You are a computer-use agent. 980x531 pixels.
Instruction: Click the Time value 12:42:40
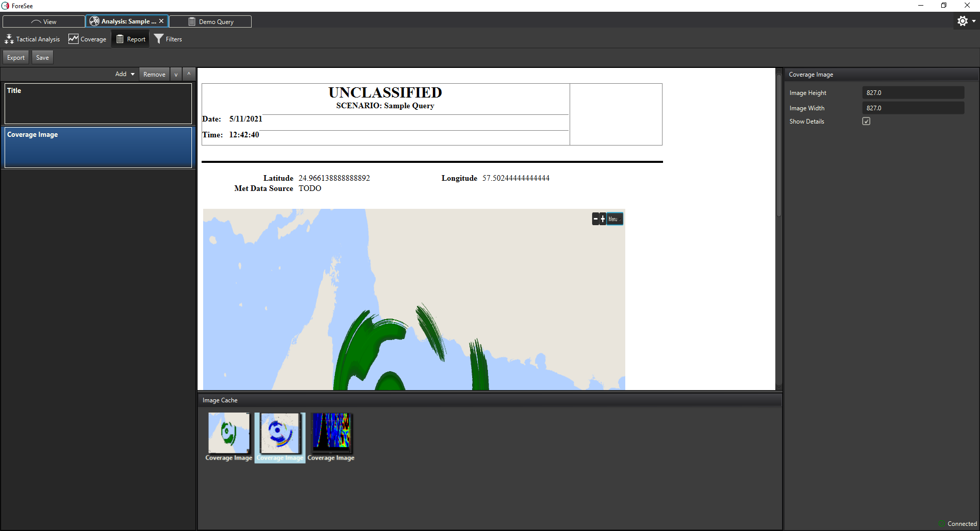point(244,135)
